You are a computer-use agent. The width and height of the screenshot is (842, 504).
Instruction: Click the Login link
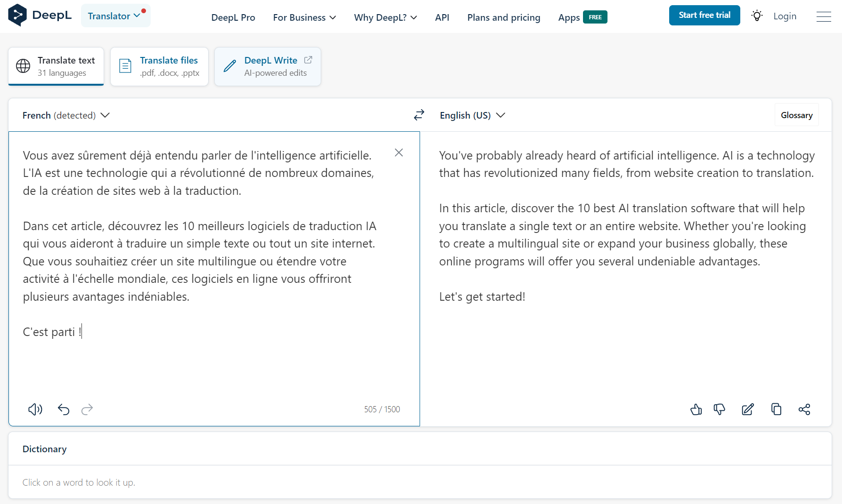785,16
